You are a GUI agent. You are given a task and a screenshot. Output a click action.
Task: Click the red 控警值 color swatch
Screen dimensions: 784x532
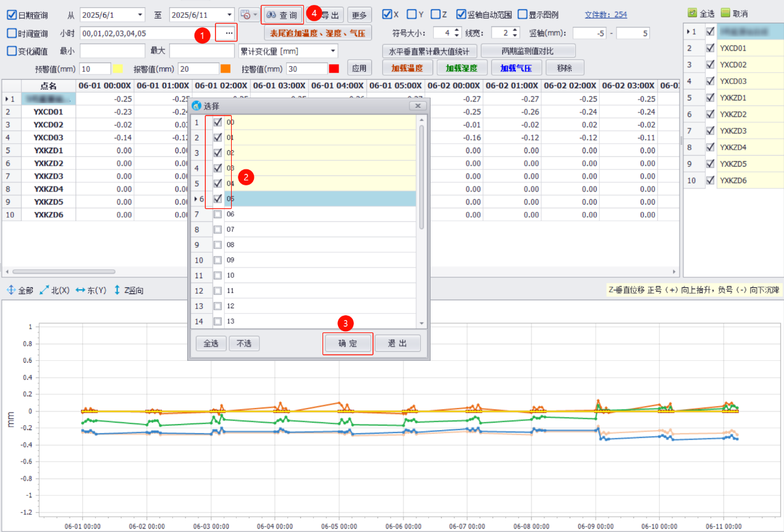[334, 69]
